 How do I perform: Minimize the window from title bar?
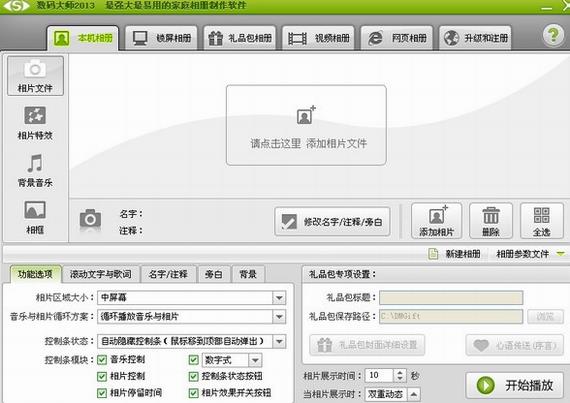(546, 7)
